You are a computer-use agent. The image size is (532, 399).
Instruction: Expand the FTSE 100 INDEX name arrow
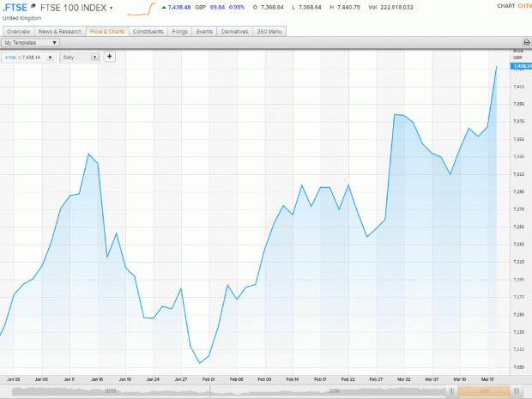coord(111,8)
